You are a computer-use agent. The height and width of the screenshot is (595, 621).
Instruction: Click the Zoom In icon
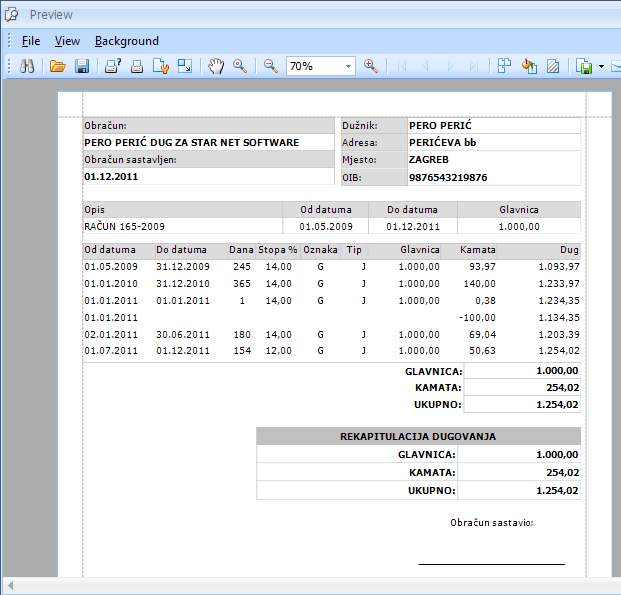coord(371,66)
